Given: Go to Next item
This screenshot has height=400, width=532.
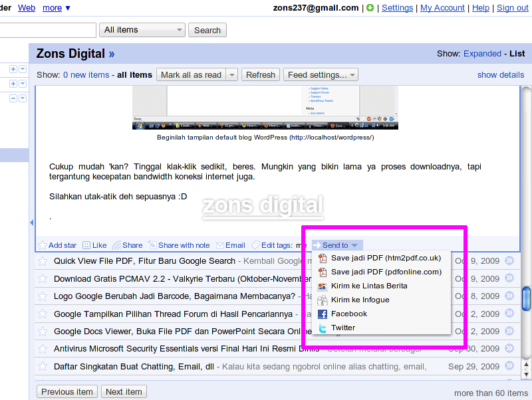Looking at the screenshot, I should tap(124, 391).
